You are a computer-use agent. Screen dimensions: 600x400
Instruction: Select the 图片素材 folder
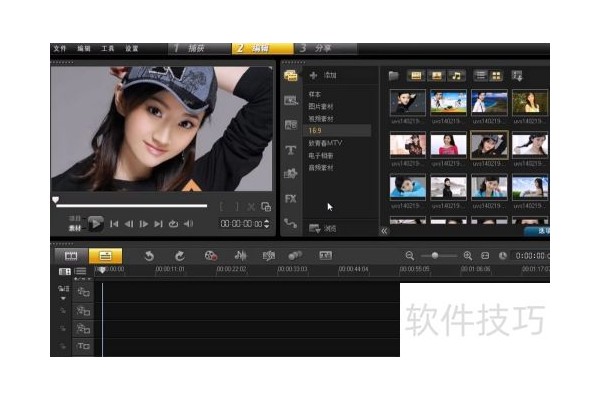click(321, 106)
